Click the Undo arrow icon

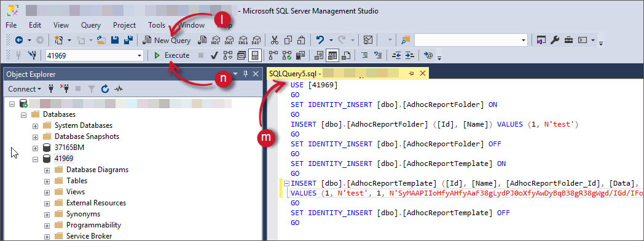coord(320,40)
